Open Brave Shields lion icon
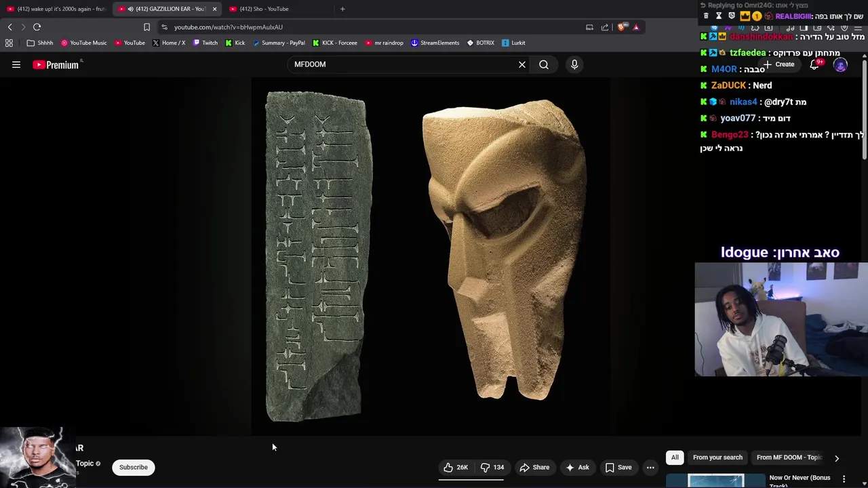This screenshot has width=868, height=488. [x=622, y=27]
